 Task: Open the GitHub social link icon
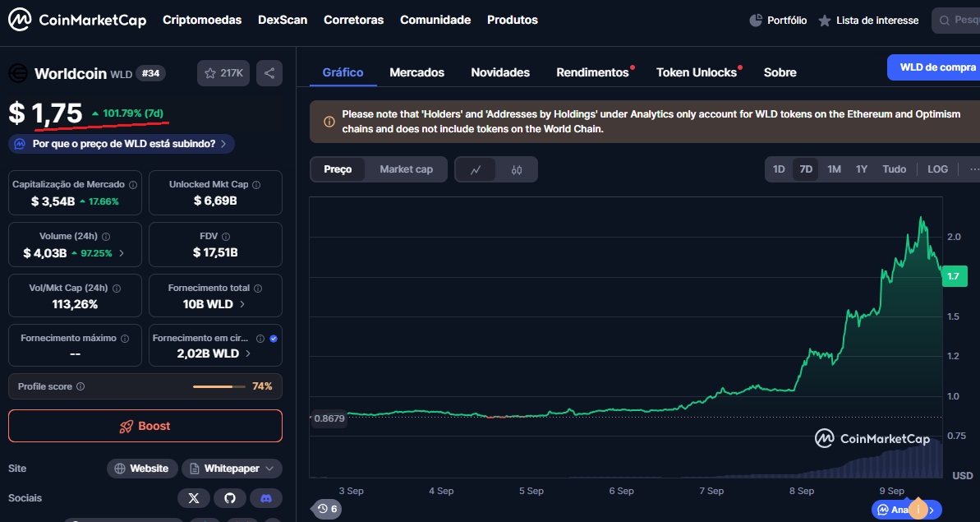tap(230, 498)
